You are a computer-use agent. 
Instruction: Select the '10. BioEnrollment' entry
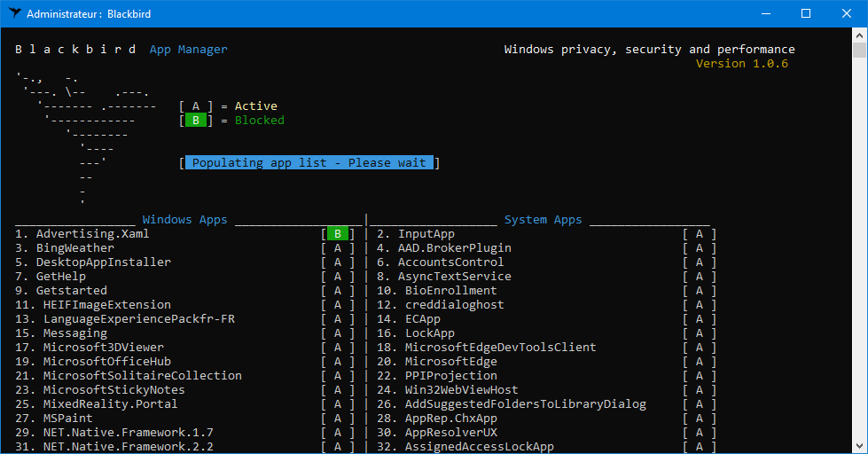click(x=437, y=291)
